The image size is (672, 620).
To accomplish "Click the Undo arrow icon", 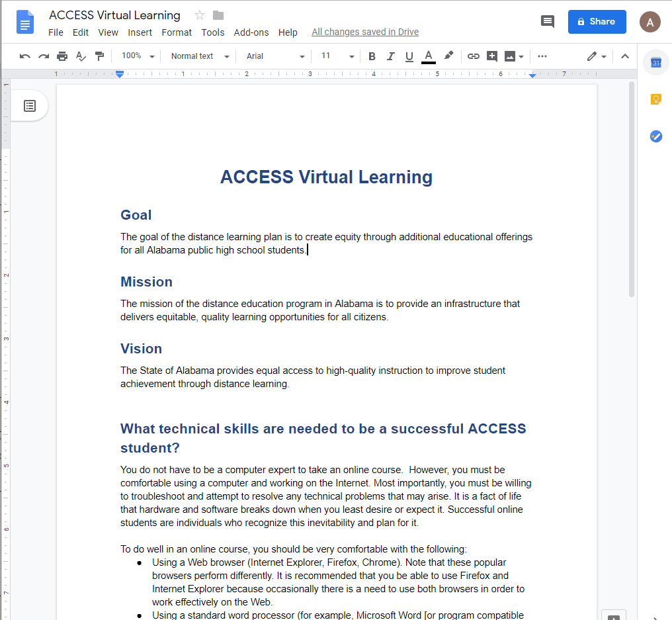I will pos(25,56).
